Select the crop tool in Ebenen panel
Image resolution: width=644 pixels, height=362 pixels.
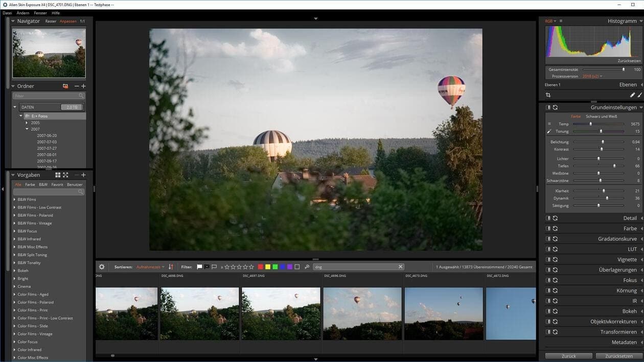[x=548, y=95]
